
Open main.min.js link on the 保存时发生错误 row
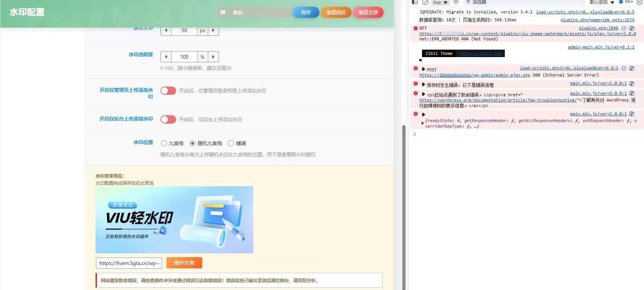pos(598,83)
